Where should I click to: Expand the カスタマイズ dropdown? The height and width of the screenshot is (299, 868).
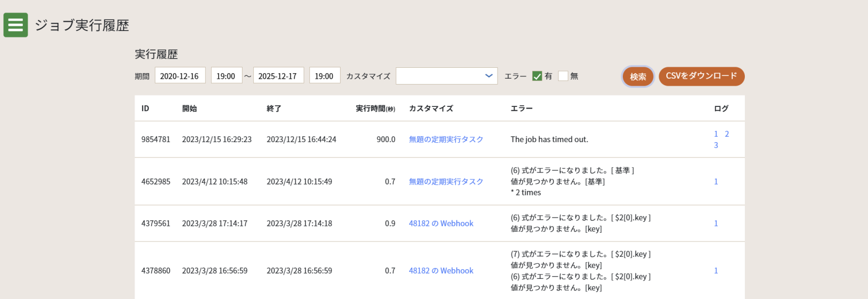[x=446, y=76]
